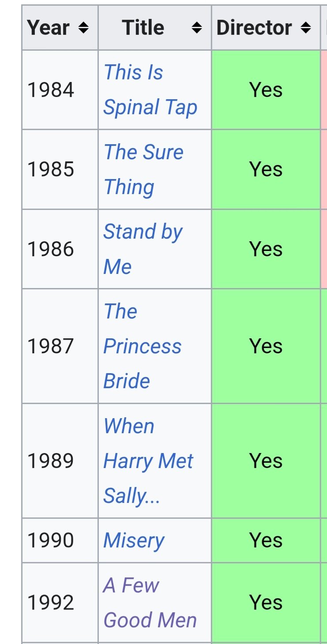Image resolution: width=327 pixels, height=644 pixels.
Task: Click pink cell beside Stand by Me row
Action: point(324,249)
